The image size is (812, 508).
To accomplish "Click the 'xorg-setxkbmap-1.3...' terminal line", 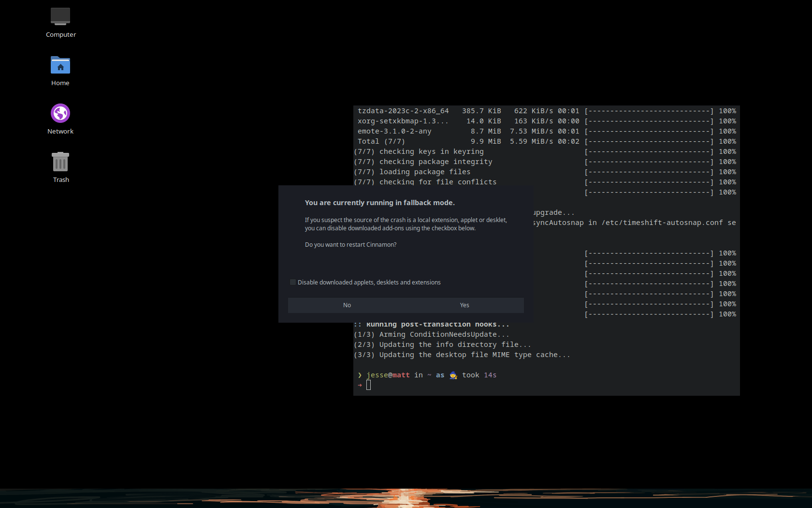I will pos(547,121).
